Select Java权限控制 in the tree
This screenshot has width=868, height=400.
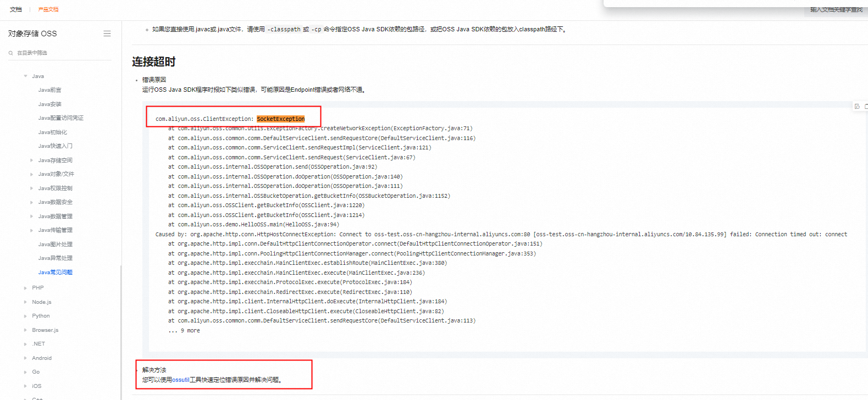pos(56,188)
